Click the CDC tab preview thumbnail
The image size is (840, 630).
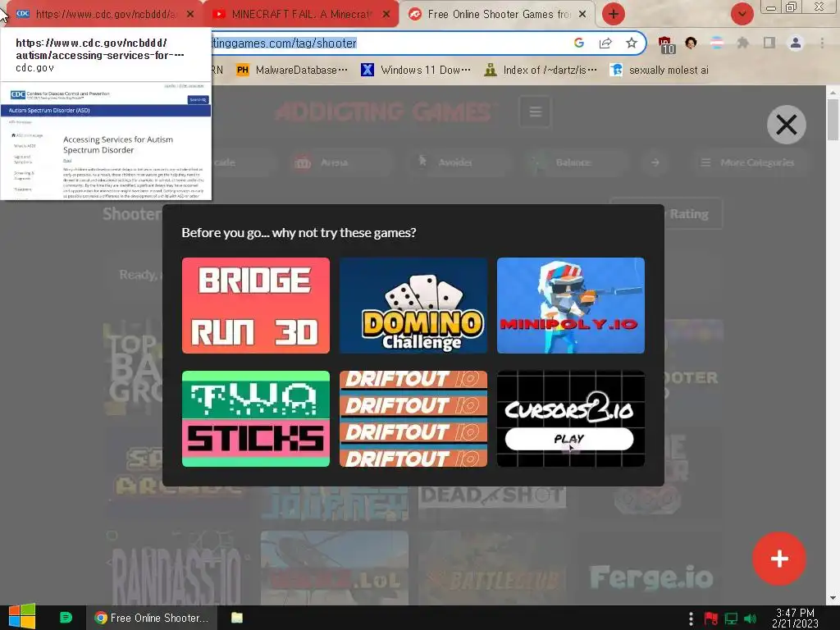coord(106,140)
